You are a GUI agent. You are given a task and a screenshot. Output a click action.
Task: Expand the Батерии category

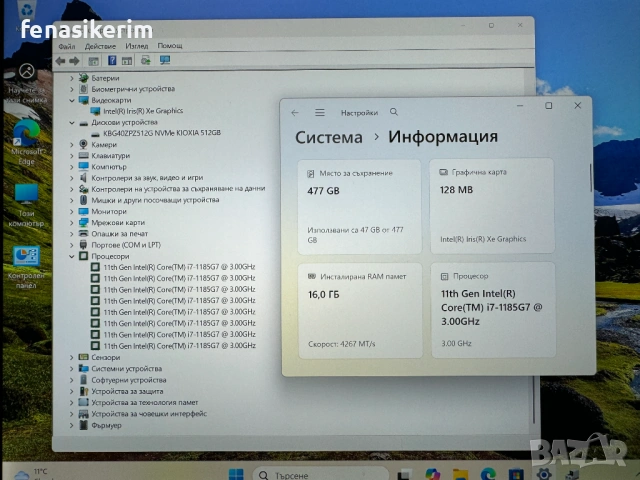71,78
